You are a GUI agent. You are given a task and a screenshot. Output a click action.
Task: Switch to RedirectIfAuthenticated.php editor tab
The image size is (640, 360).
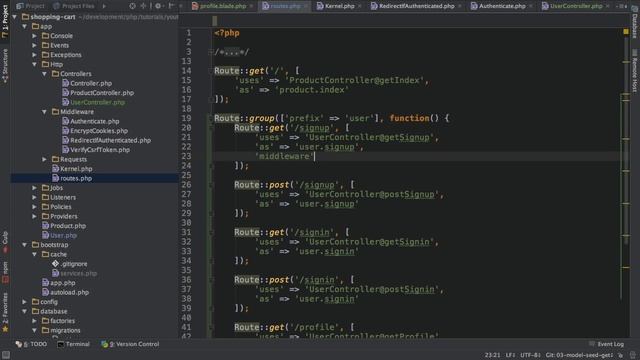point(416,6)
